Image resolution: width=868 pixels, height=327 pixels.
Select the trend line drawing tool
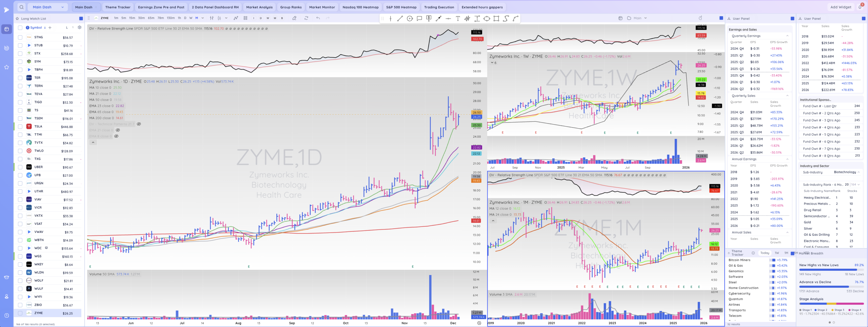(x=400, y=19)
